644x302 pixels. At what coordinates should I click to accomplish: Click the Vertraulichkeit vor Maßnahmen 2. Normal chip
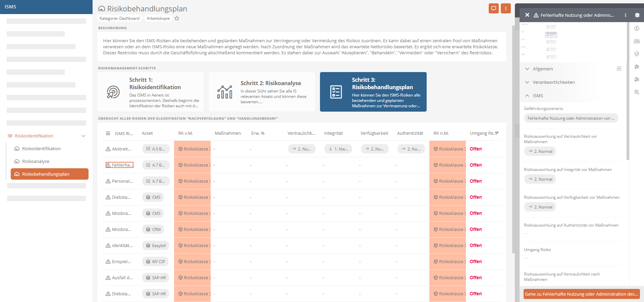(x=540, y=152)
